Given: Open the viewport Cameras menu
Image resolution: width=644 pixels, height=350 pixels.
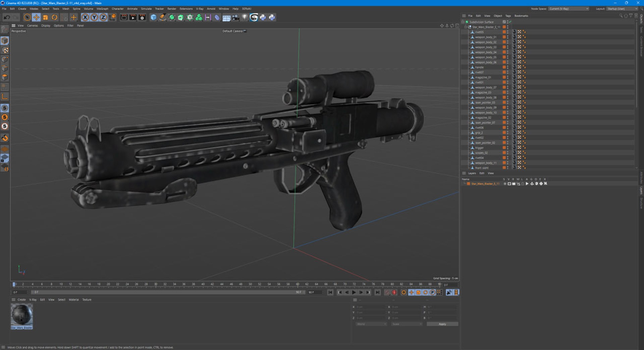Looking at the screenshot, I should click(x=33, y=25).
